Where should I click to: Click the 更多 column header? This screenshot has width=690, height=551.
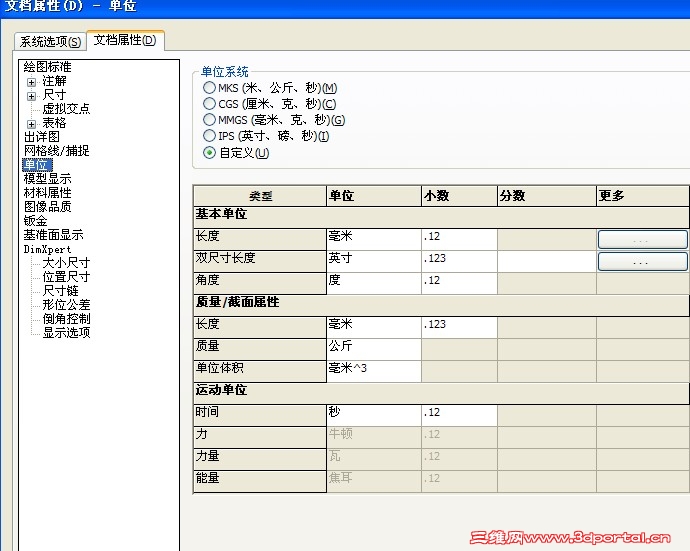(x=643, y=196)
